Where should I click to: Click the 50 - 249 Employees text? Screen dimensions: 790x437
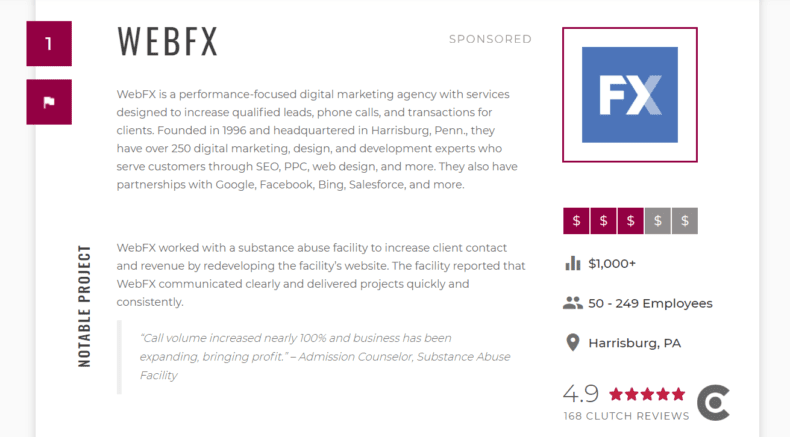[x=650, y=303]
